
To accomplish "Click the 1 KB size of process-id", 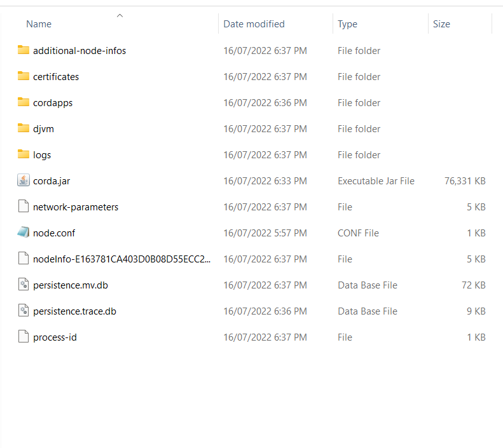I will 476,337.
